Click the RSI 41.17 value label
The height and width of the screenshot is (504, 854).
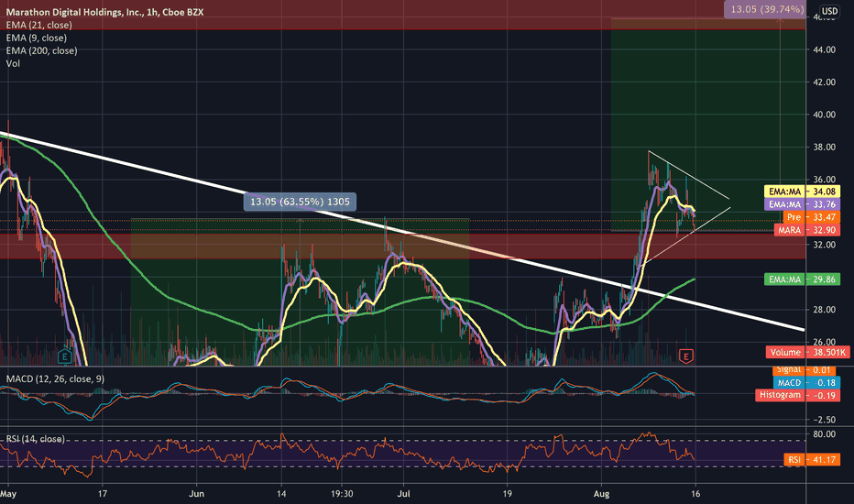812,460
